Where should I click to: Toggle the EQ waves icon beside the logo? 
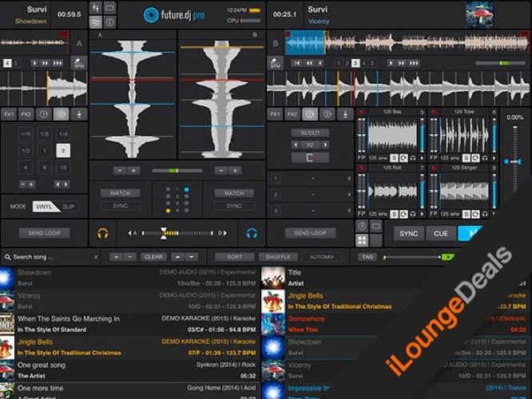(x=96, y=22)
